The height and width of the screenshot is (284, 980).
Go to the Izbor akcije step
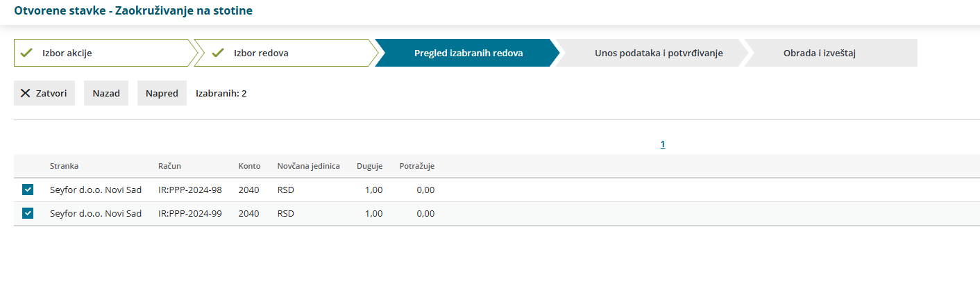tap(105, 53)
